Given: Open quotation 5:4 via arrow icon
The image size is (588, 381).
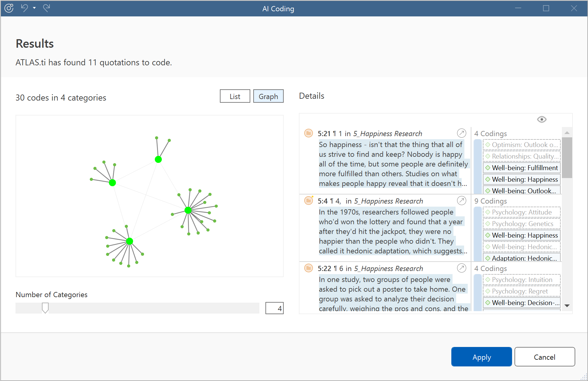Looking at the screenshot, I should (461, 201).
